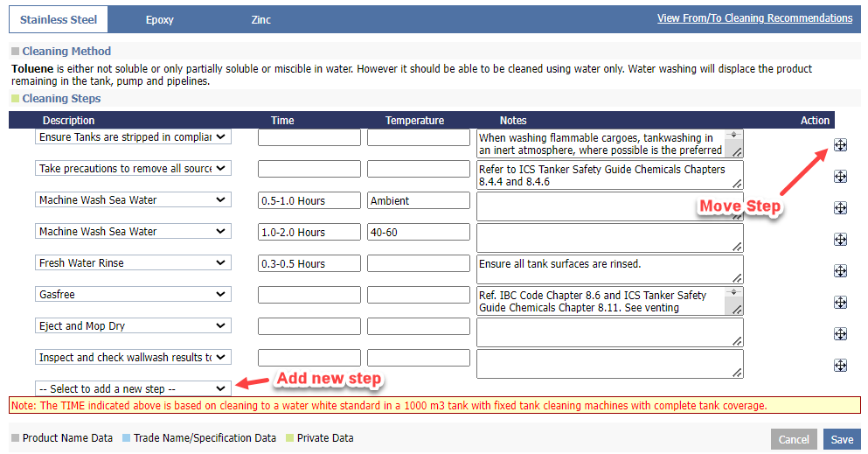Click move icon for Take precautions step
Image resolution: width=868 pixels, height=454 pixels.
[x=840, y=177]
